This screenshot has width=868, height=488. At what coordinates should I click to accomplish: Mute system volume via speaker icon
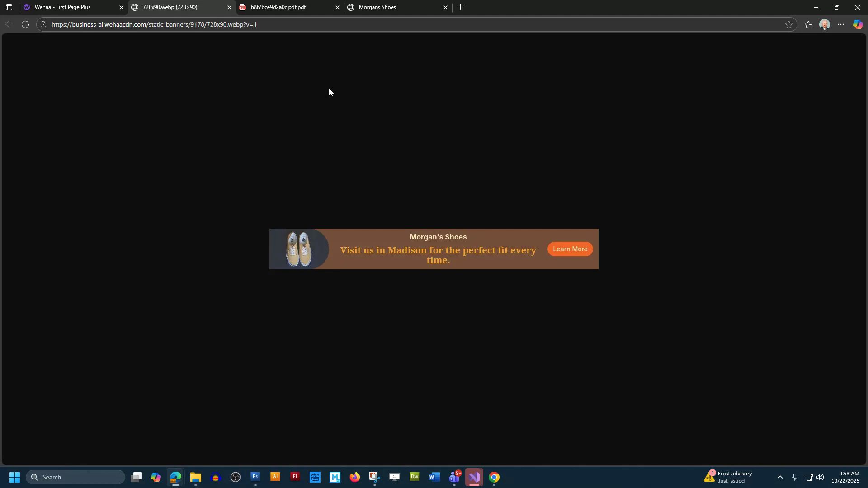(821, 477)
